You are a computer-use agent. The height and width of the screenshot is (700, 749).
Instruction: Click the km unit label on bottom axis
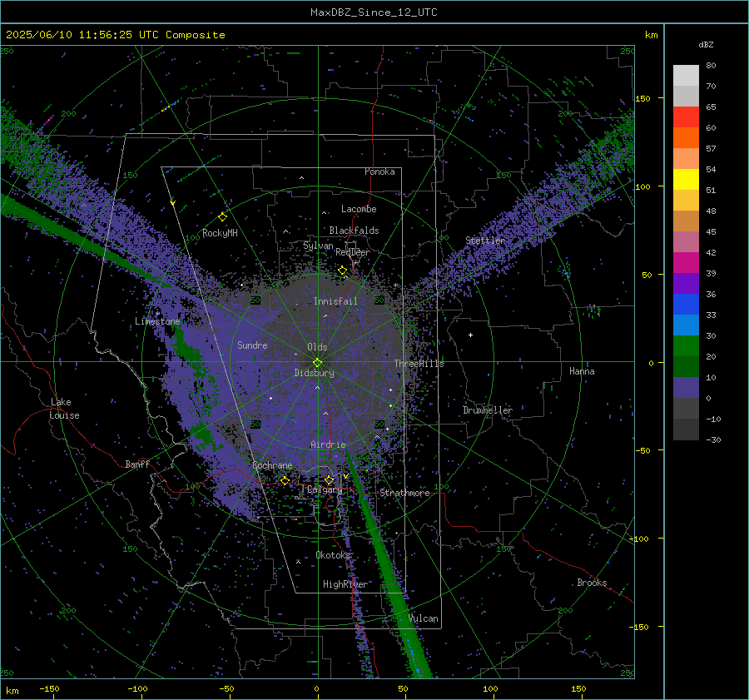pyautogui.click(x=12, y=691)
